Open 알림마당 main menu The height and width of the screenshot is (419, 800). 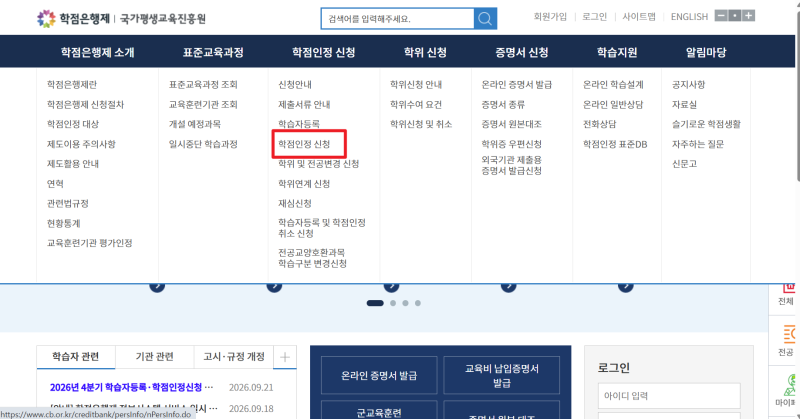tap(706, 52)
